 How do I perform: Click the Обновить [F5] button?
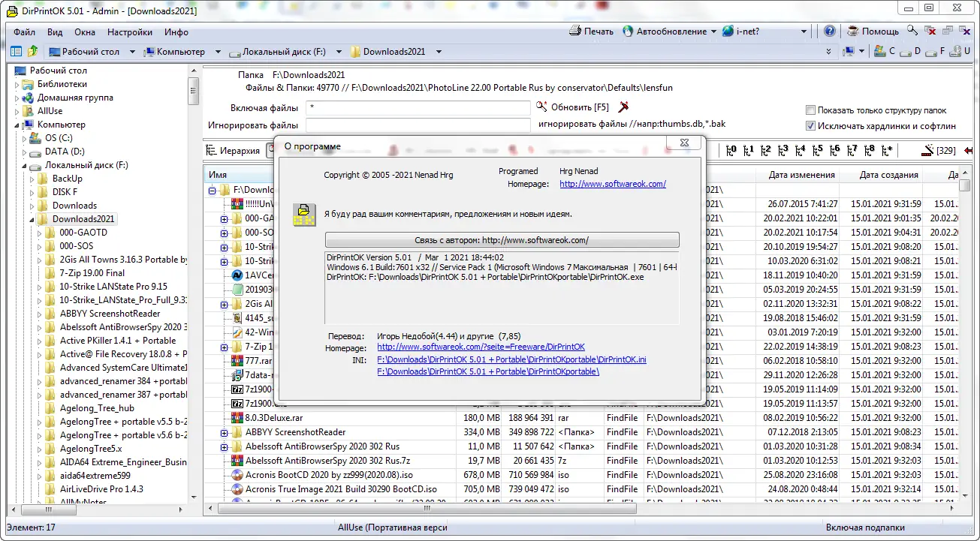(573, 107)
